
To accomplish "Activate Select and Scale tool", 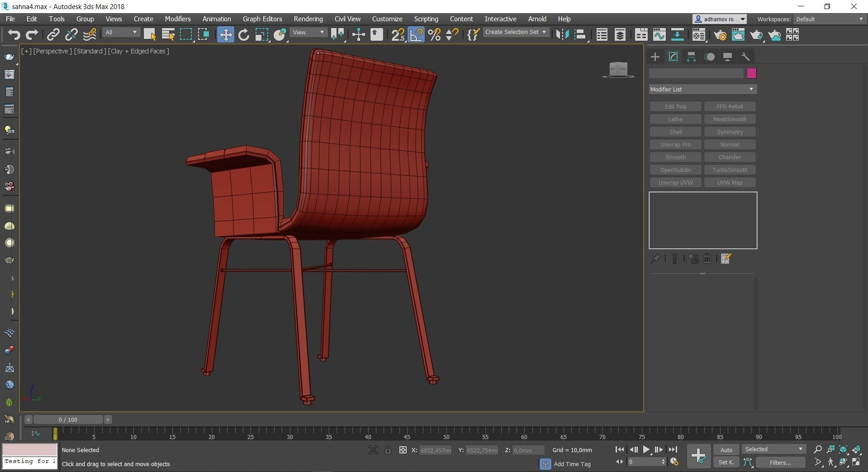I will tap(261, 35).
